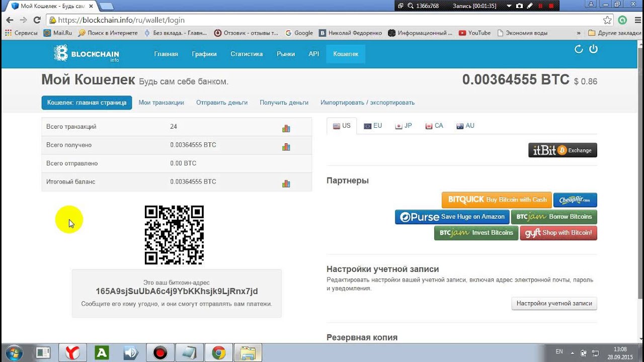
Task: Open Импортировать / экспортировать tab
Action: (x=367, y=103)
